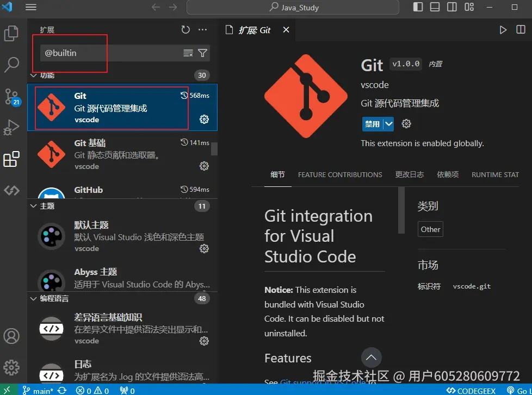The width and height of the screenshot is (532, 395).
Task: Open the customize layout control
Action: (469, 7)
